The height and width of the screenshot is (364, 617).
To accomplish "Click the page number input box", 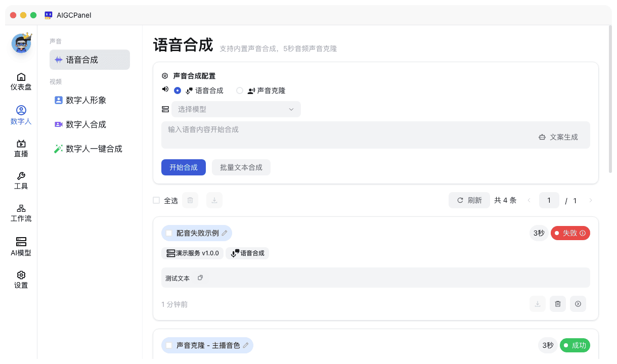I will point(549,200).
